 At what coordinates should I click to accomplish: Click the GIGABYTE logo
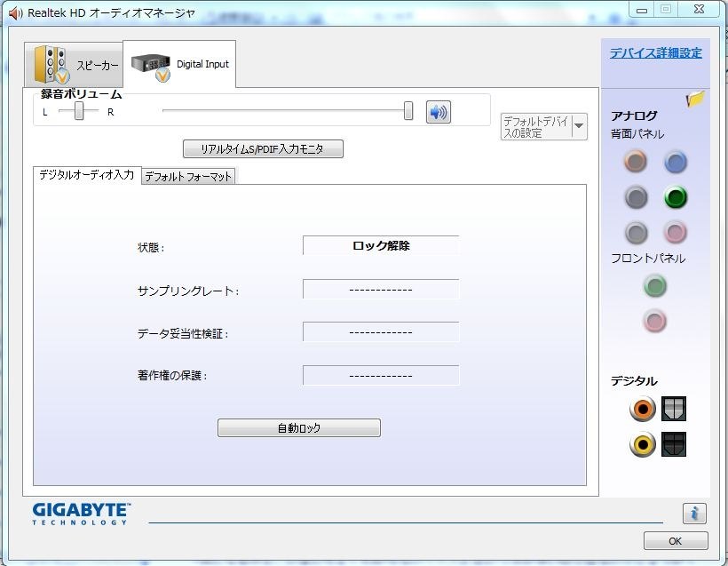coord(82,514)
